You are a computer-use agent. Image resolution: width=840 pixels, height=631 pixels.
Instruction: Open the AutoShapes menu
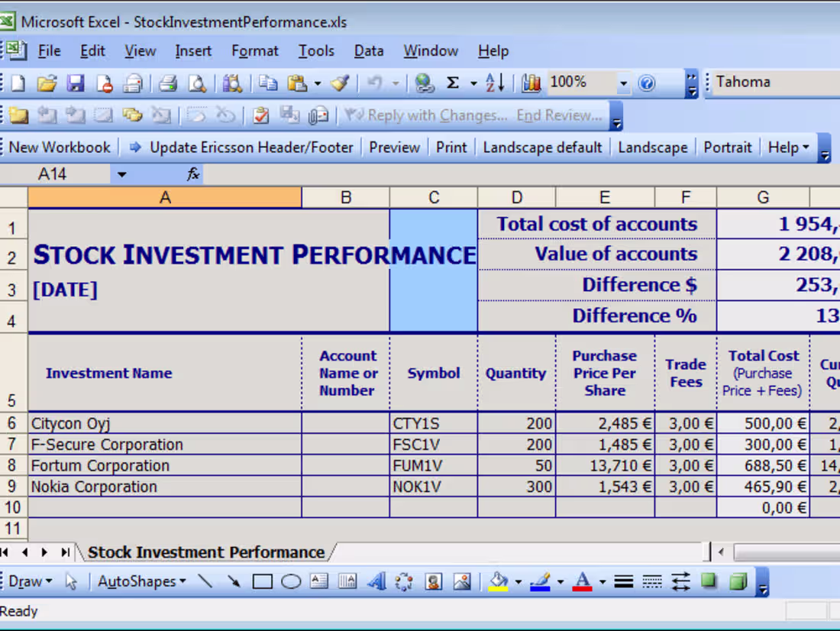141,581
